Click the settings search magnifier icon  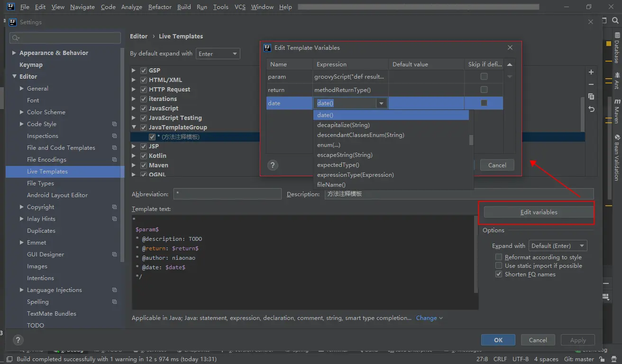coord(16,38)
